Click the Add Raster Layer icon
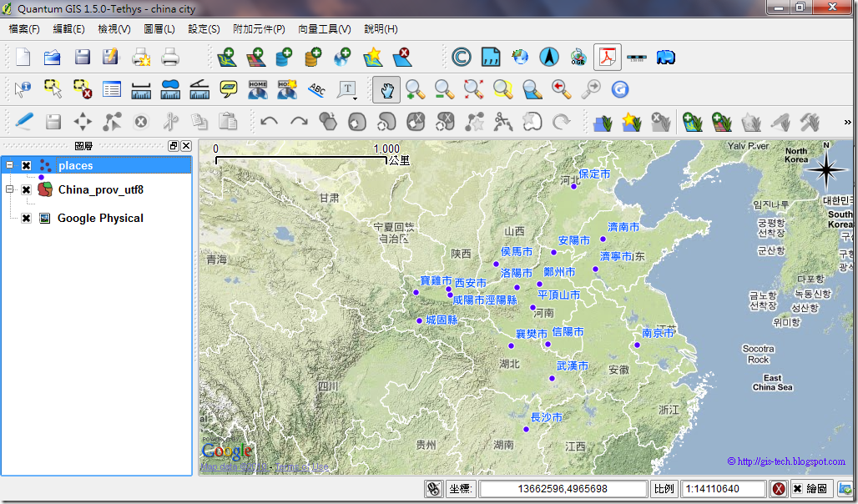Screen dimensions: 858x504 [255, 57]
